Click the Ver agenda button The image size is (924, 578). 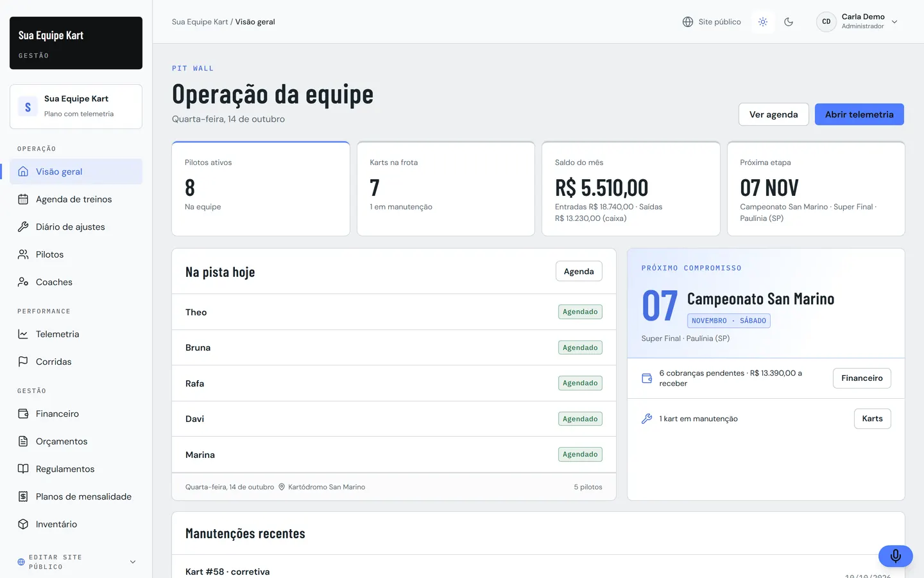pos(773,114)
